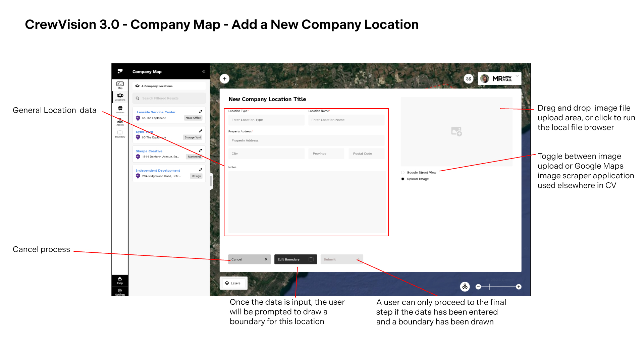Open the Eythl Yard location

click(144, 132)
